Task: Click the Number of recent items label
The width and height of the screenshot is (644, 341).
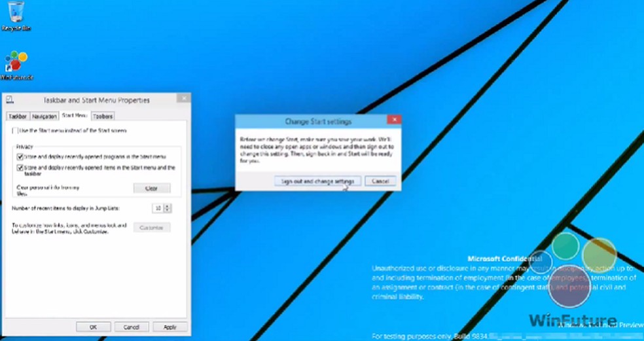Action: coord(65,208)
